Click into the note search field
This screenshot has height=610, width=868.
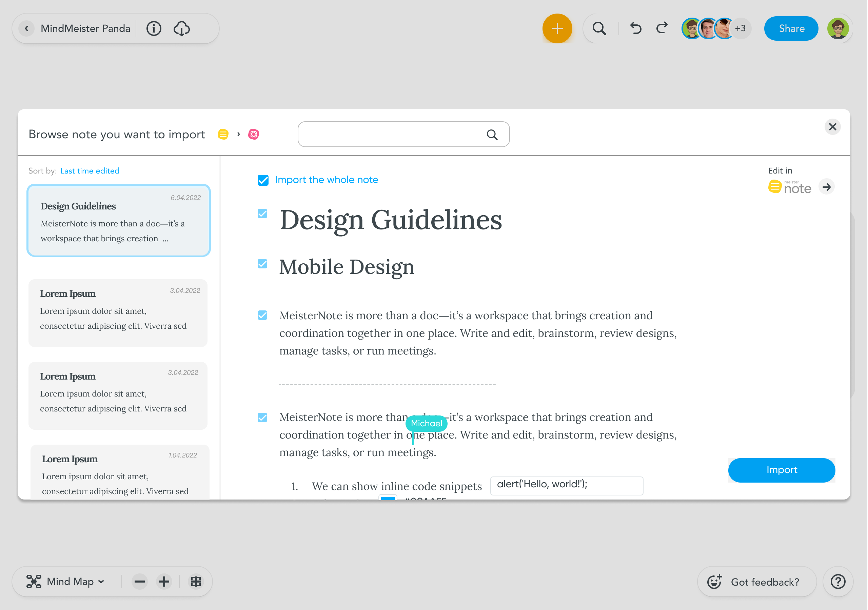pos(393,135)
